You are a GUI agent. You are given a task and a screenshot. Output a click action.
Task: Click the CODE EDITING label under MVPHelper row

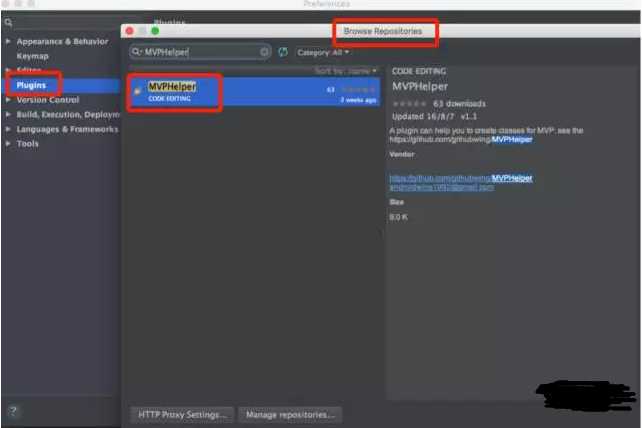pyautogui.click(x=170, y=99)
